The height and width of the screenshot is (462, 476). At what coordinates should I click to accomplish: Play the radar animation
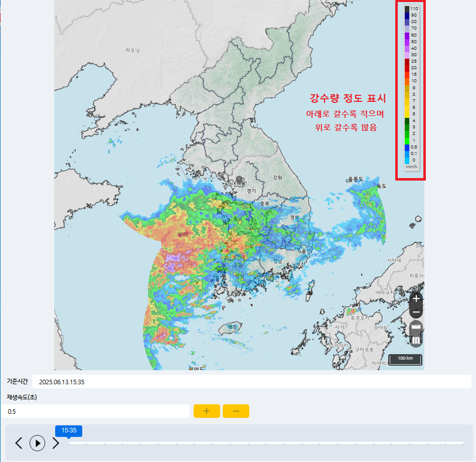pos(37,443)
